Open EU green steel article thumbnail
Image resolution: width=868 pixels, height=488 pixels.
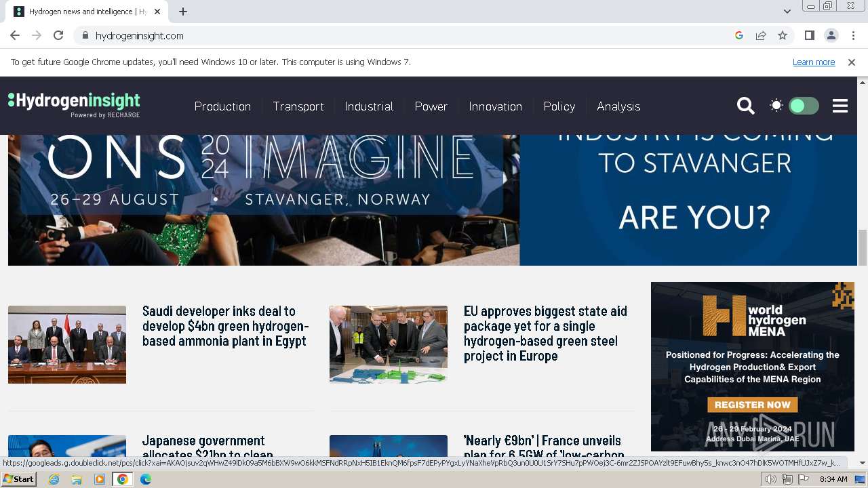pos(389,344)
